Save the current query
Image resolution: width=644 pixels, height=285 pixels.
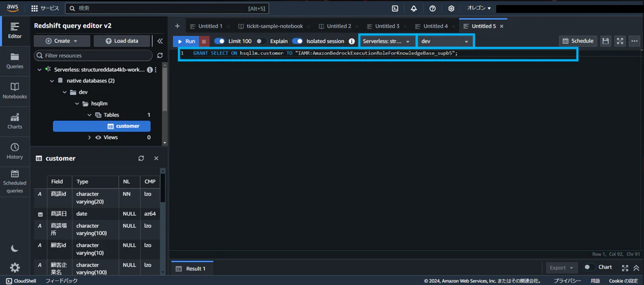(x=605, y=41)
